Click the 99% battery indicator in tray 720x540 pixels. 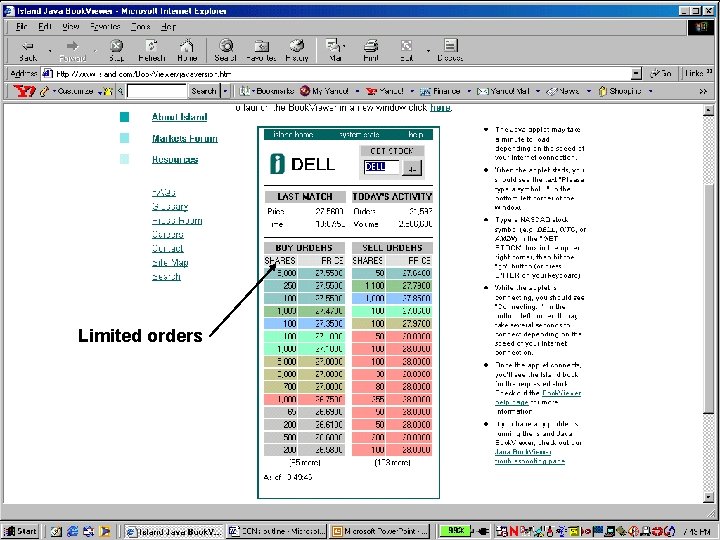[455, 530]
